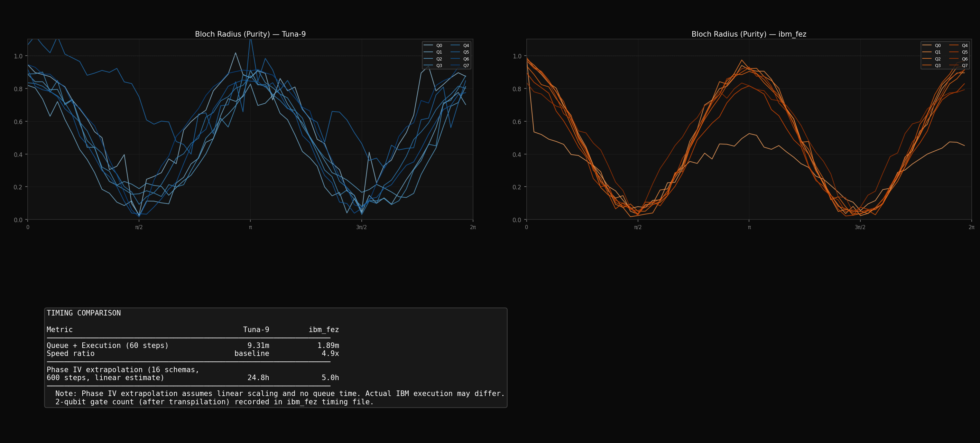Click the Tuna-9 Bloch Radius chart title
980x443 pixels.
pos(250,34)
